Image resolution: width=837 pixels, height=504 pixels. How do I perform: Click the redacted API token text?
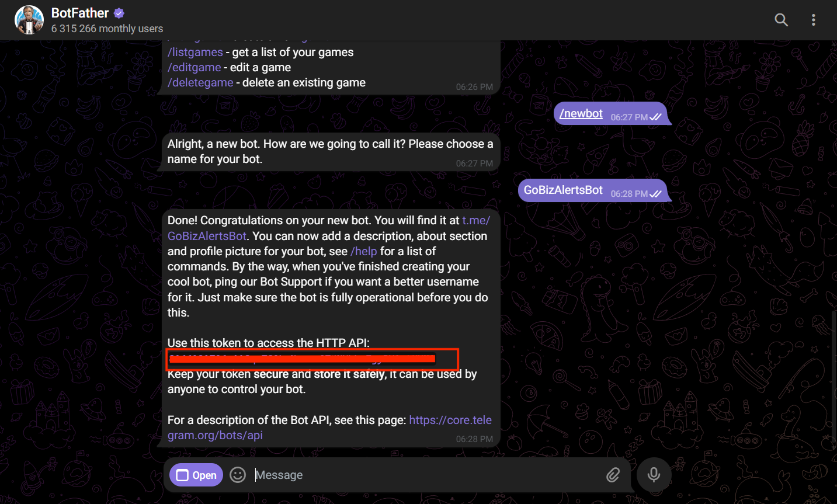pos(302,359)
